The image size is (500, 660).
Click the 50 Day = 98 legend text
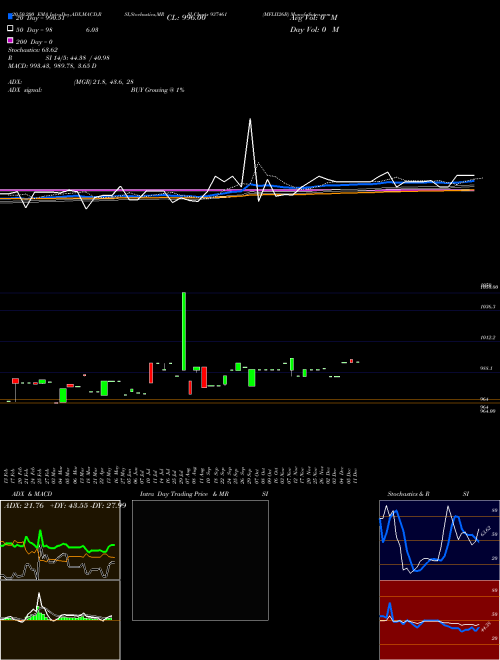point(33,30)
